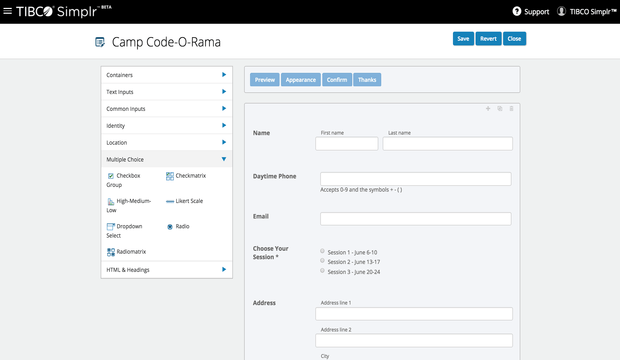Open the hamburger menu icon
Viewport: 620px width, 360px height.
coord(8,11)
